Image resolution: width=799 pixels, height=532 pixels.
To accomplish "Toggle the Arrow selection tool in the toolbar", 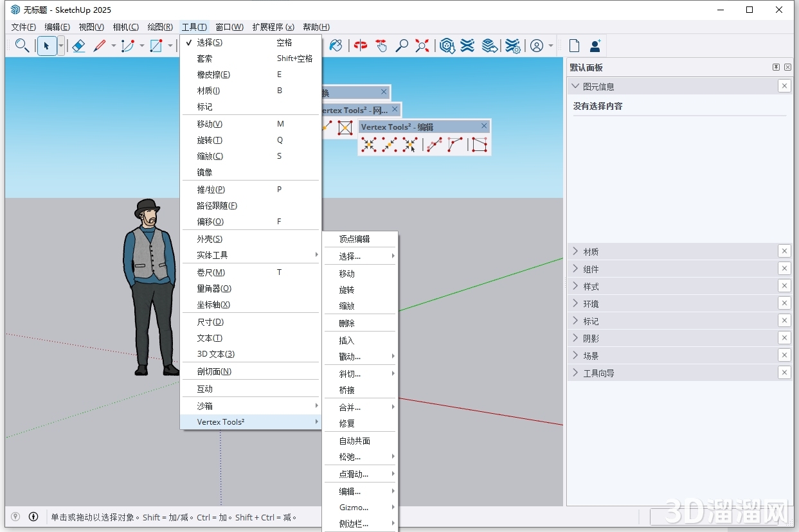I will (x=47, y=46).
